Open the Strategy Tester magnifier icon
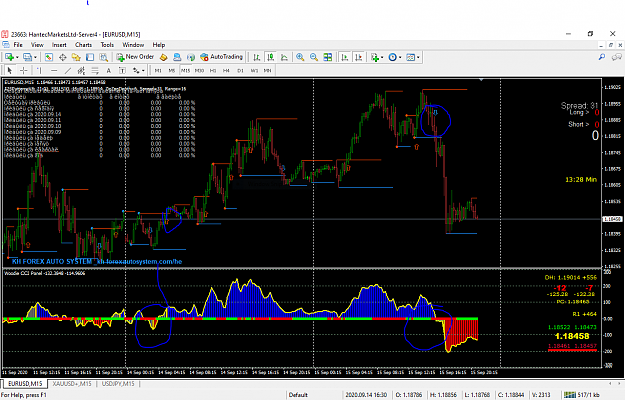The height and width of the screenshot is (400, 625). pyautogui.click(x=104, y=57)
